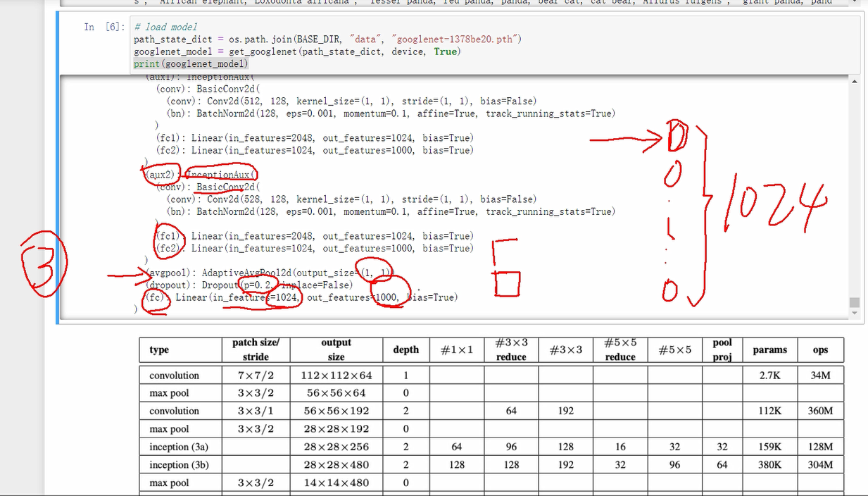Click the '380K' params cell
Screen dimensions: 868x496
click(x=769, y=465)
